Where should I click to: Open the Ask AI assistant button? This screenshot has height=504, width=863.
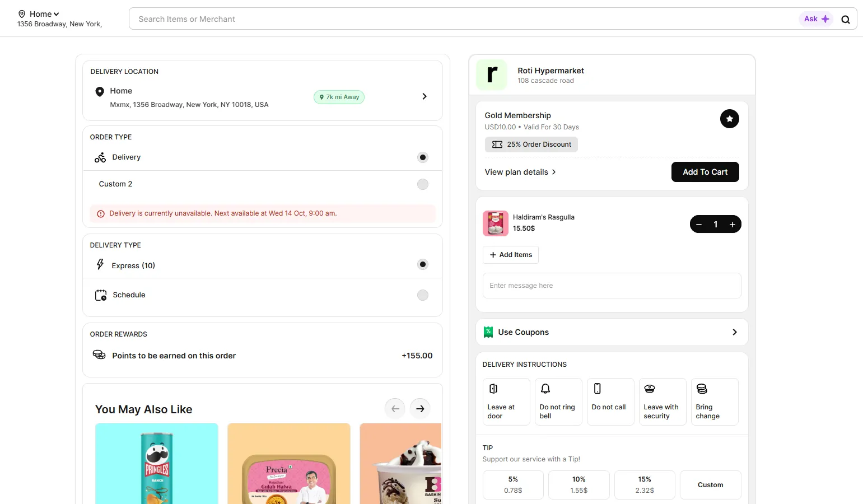pyautogui.click(x=816, y=19)
